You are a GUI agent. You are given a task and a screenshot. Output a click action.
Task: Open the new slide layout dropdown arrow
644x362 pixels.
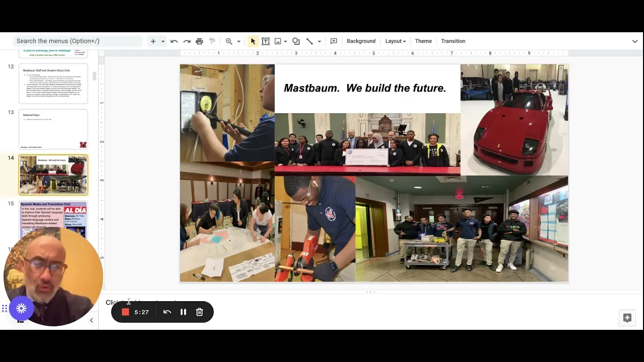163,41
